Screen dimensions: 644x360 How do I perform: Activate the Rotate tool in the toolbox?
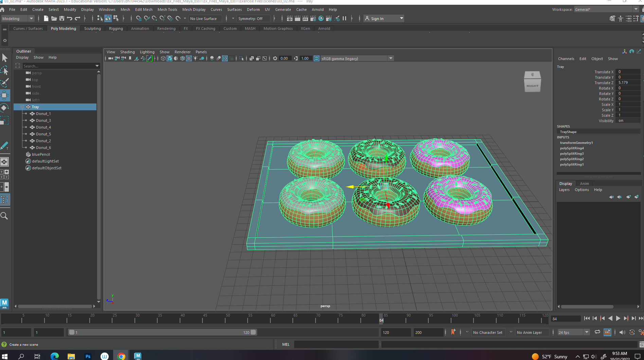coord(4,108)
